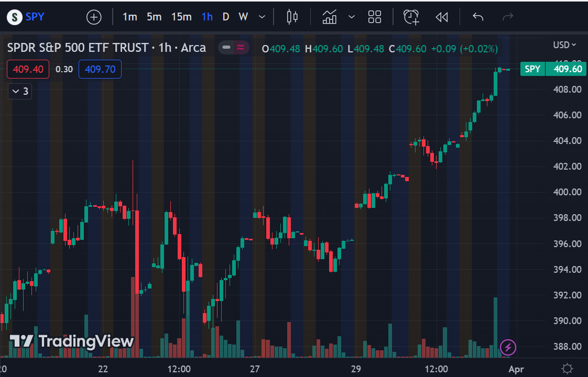This screenshot has height=377, width=588.
Task: Start bar replay with the rewind icon
Action: pos(442,17)
